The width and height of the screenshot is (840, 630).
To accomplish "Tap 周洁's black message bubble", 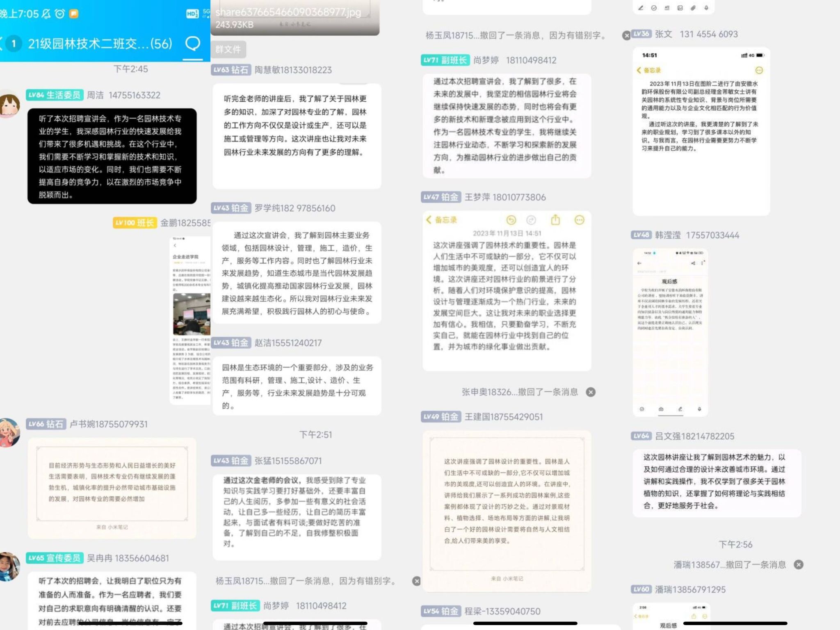I will pyautogui.click(x=112, y=156).
